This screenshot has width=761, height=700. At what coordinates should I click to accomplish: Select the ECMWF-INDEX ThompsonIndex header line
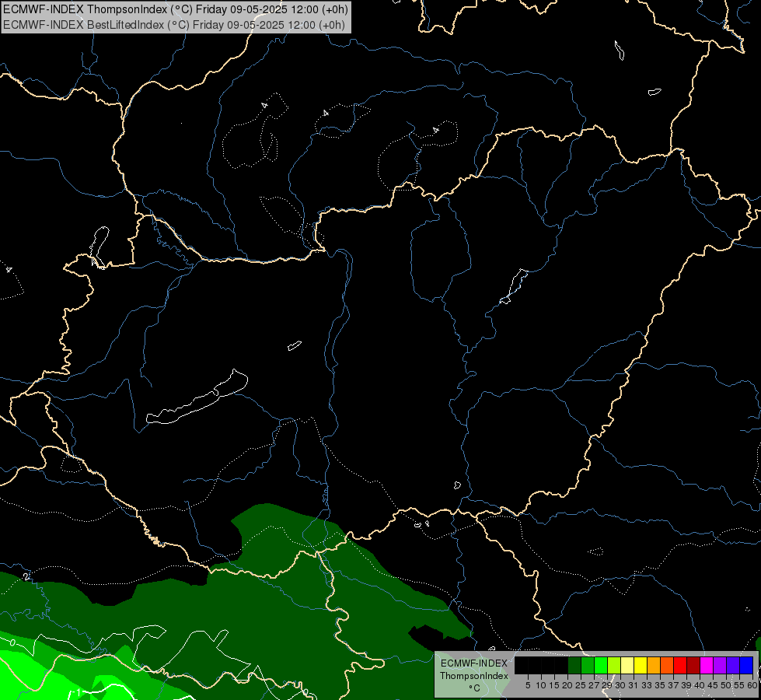pos(175,9)
